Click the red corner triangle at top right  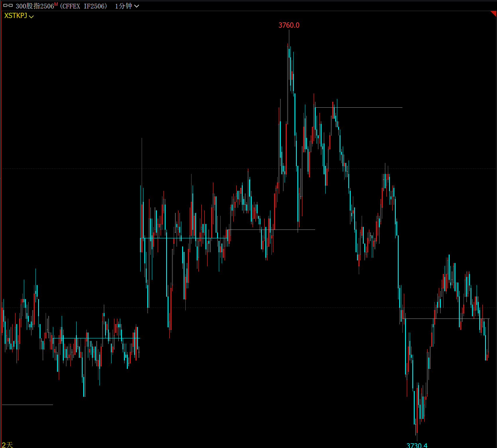coord(494,13)
